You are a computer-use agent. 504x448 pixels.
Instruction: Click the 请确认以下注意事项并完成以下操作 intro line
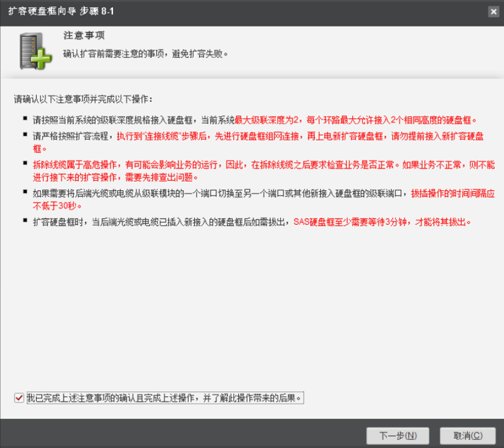[x=83, y=99]
